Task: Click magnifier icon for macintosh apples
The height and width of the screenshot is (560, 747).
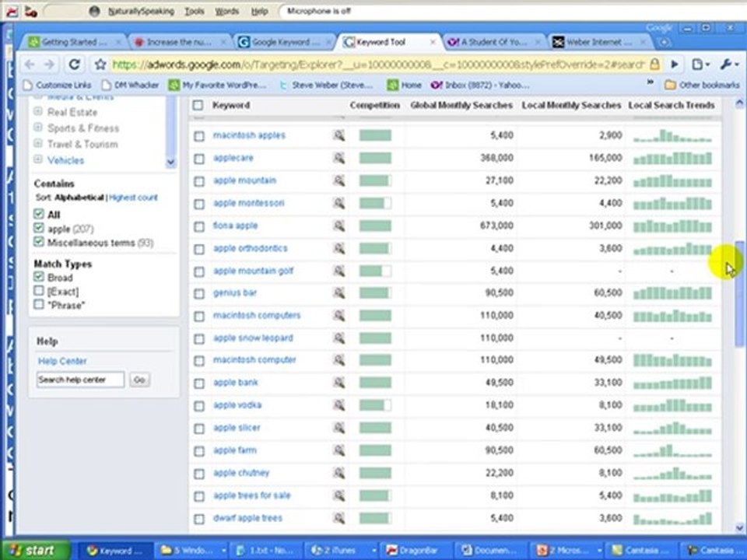Action: (338, 135)
